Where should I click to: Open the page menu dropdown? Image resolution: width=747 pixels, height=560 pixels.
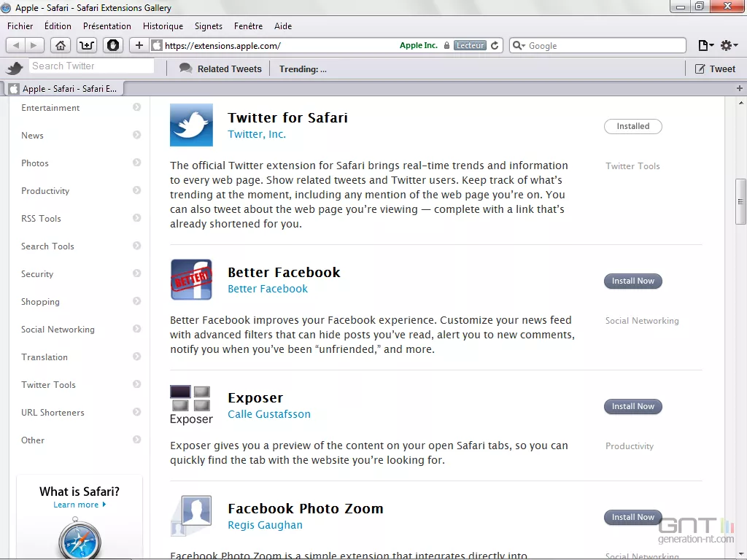705,45
